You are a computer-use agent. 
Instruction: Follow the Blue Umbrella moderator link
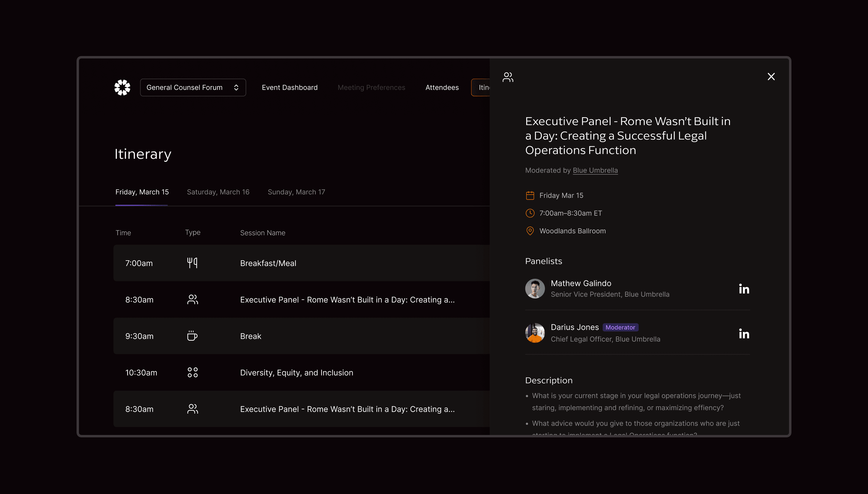click(x=595, y=170)
